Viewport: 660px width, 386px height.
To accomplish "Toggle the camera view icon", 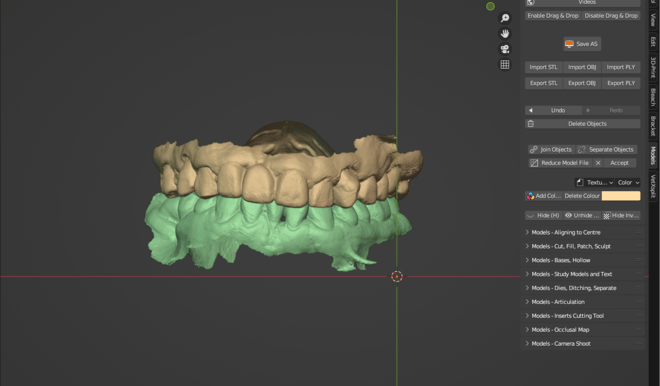I will pyautogui.click(x=505, y=49).
